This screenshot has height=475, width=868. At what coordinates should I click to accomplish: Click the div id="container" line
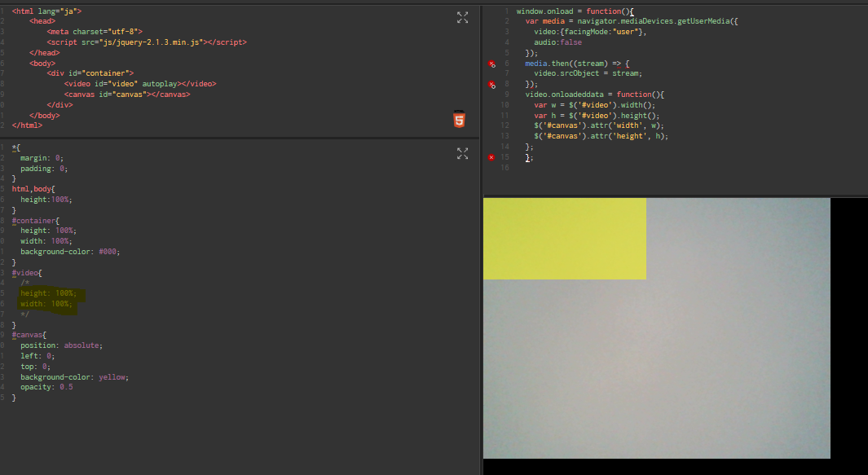90,73
